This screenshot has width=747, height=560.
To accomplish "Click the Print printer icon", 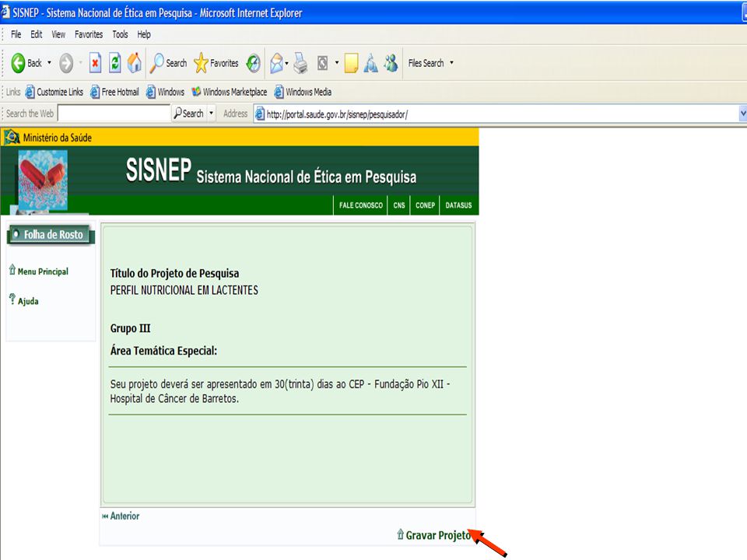I will [300, 63].
